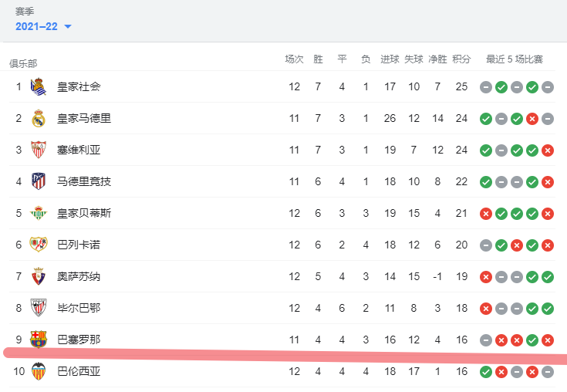
Task: Click the 皇家贝蒂斯 club crest icon
Action: (39, 213)
